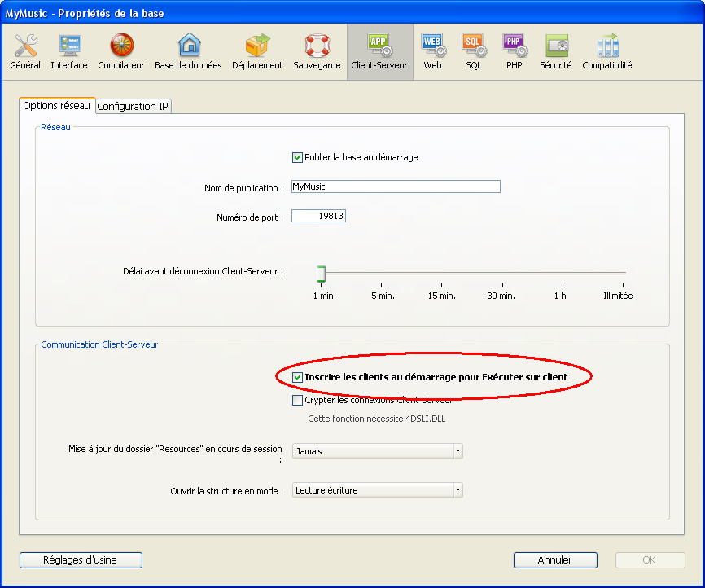Click the Réglages d'usine button
705x588 pixels.
pos(81,560)
